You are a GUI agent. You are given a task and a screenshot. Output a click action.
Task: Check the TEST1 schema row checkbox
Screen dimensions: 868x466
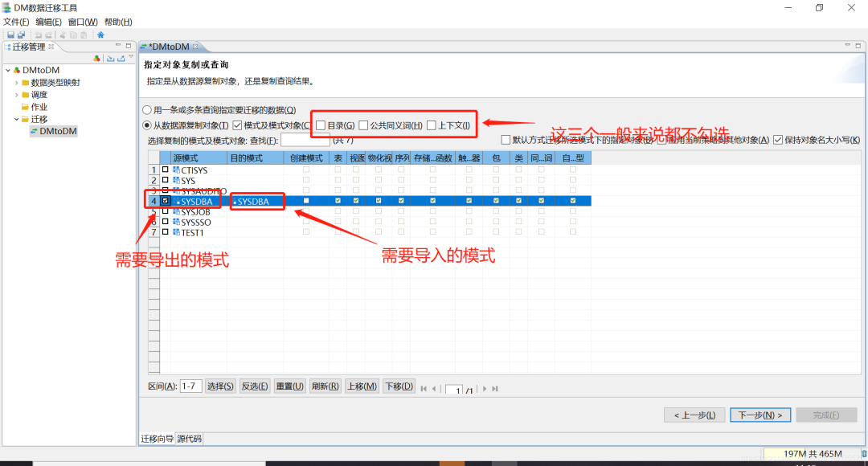[165, 232]
